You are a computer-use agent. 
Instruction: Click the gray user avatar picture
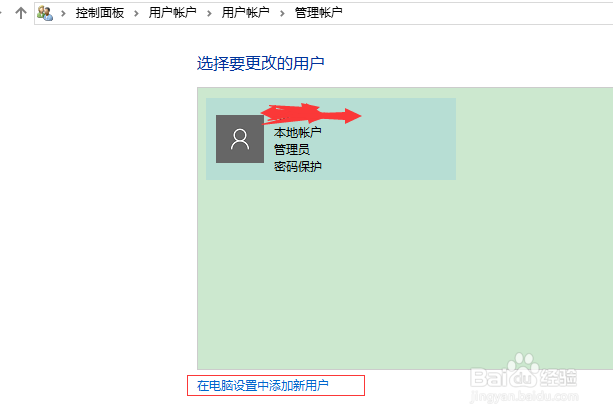[240, 139]
